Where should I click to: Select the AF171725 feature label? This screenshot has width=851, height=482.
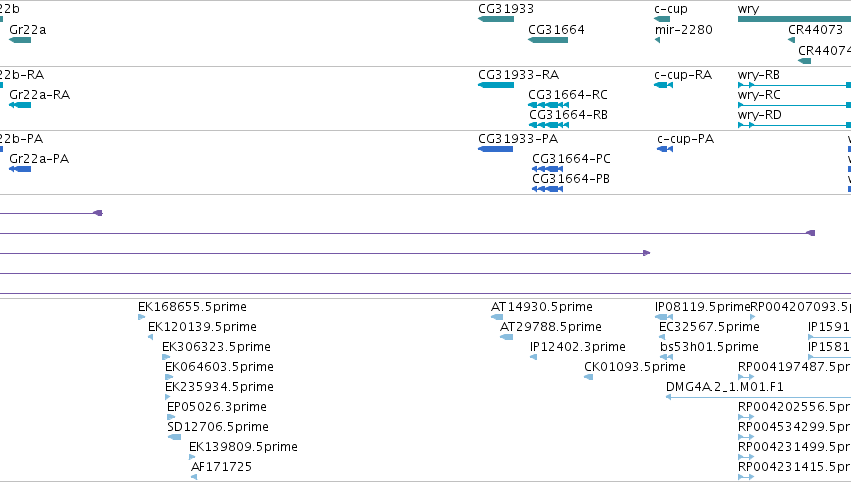pos(221,466)
